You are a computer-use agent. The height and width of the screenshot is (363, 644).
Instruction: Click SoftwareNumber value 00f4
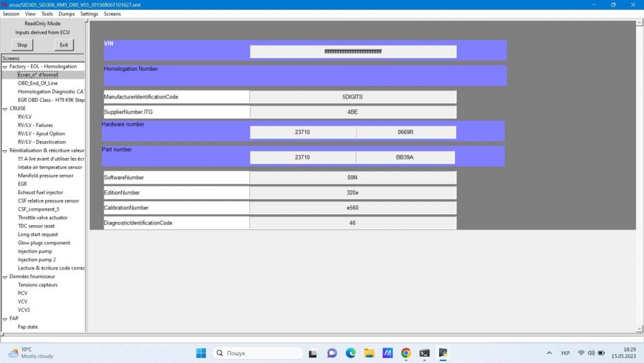pyautogui.click(x=353, y=177)
